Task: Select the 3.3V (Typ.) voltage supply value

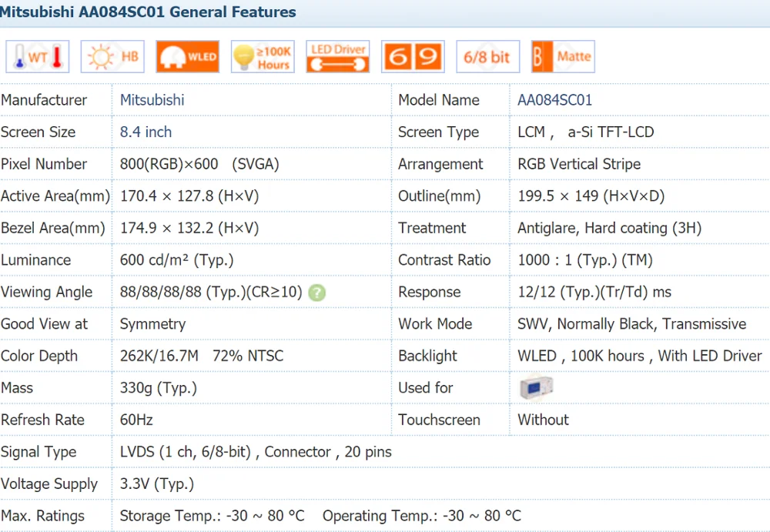Action: tap(157, 483)
